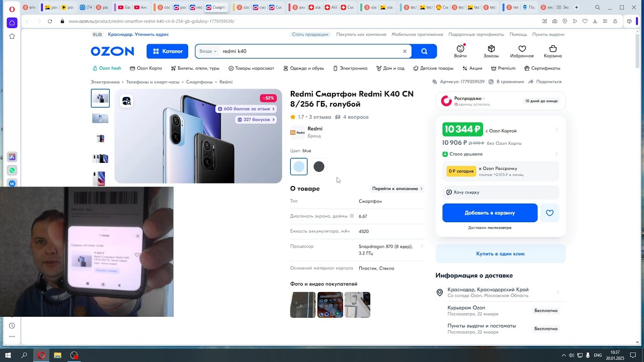Expand the Стало дешевле arrow
This screenshot has width=644, height=362.
click(556, 154)
